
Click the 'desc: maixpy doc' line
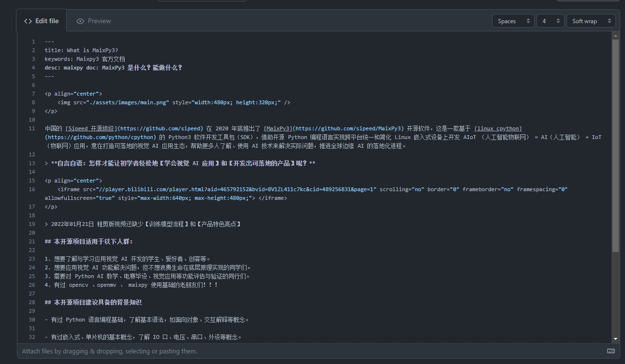click(x=113, y=68)
